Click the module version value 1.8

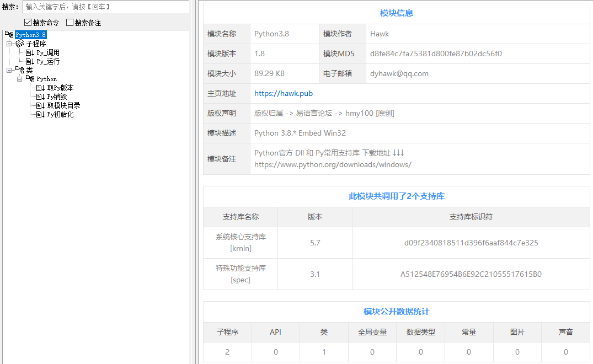259,53
